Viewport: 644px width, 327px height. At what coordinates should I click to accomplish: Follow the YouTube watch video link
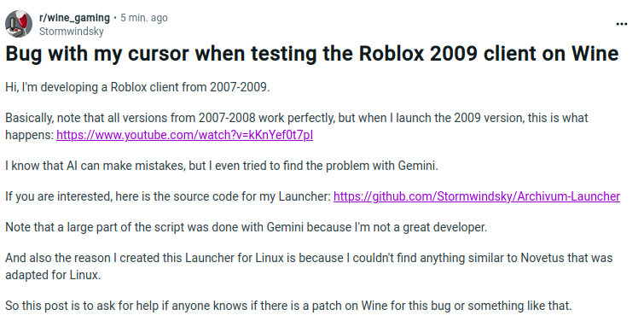pos(184,135)
